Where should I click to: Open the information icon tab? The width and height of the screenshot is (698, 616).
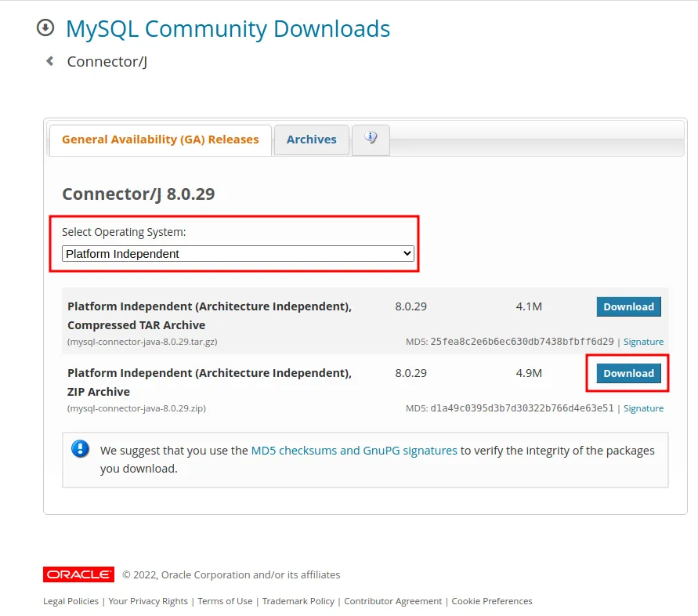(x=371, y=140)
